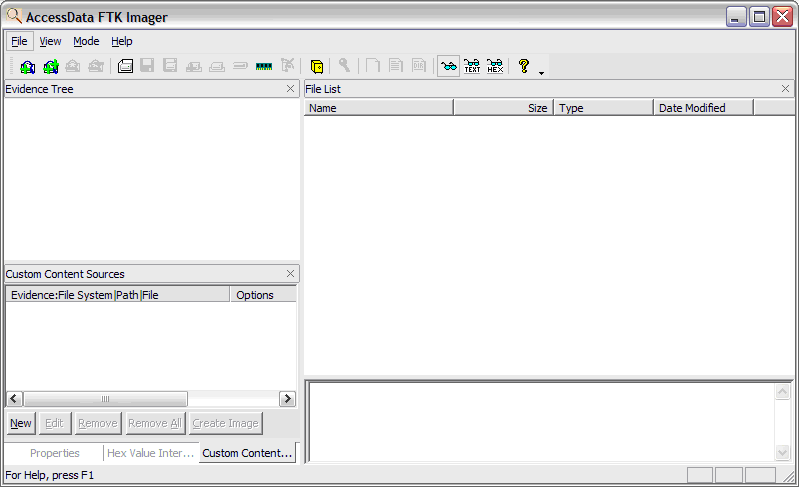Viewport: 799px width, 487px height.
Task: Click the Options column header
Action: click(x=263, y=295)
